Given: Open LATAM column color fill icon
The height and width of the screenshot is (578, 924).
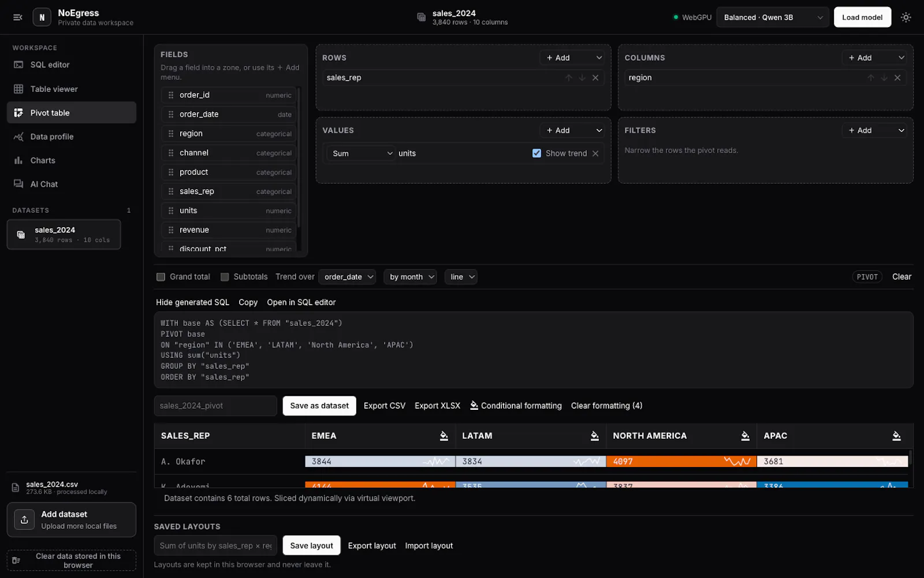Looking at the screenshot, I should [x=594, y=436].
